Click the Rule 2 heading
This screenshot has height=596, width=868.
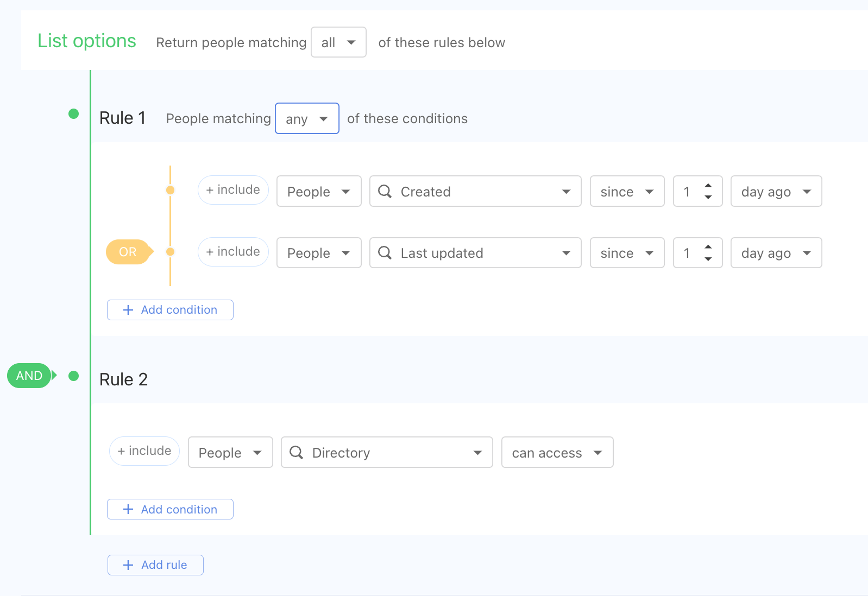[x=124, y=379]
